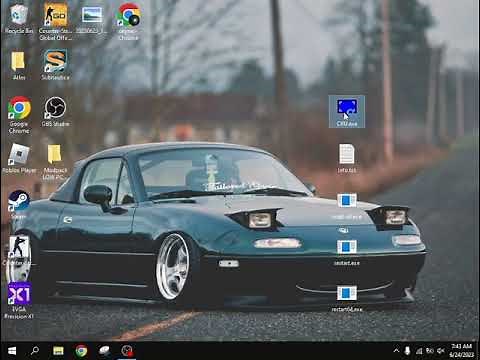The height and width of the screenshot is (360, 480).
Task: Launch the Subnautica shortcut
Action: coord(55,65)
